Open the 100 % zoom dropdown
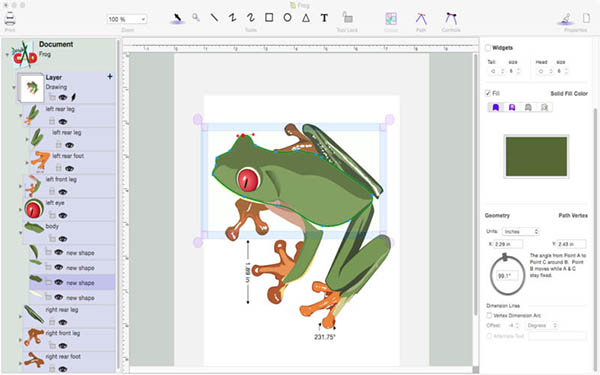Viewport: 600px width, 375px height. point(127,19)
